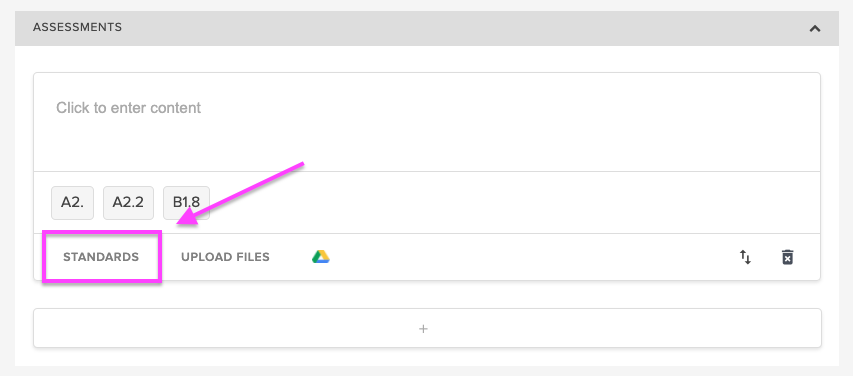853x376 pixels.
Task: Click the ASSESSMENTS section header label
Action: point(77,27)
